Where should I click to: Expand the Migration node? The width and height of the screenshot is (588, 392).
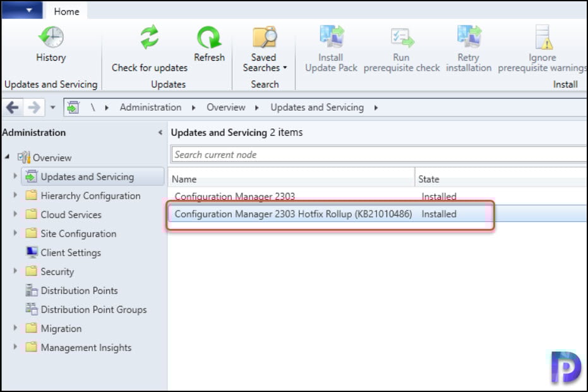pyautogui.click(x=15, y=328)
